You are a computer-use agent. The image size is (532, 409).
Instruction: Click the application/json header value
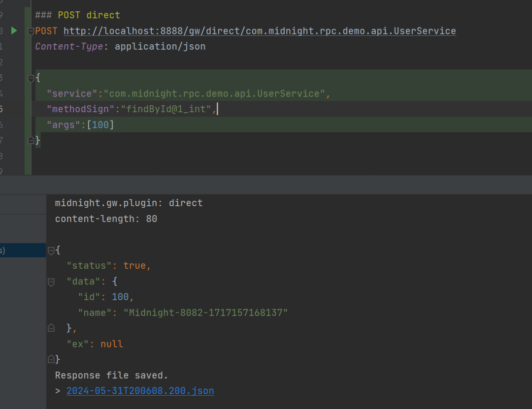pos(160,46)
